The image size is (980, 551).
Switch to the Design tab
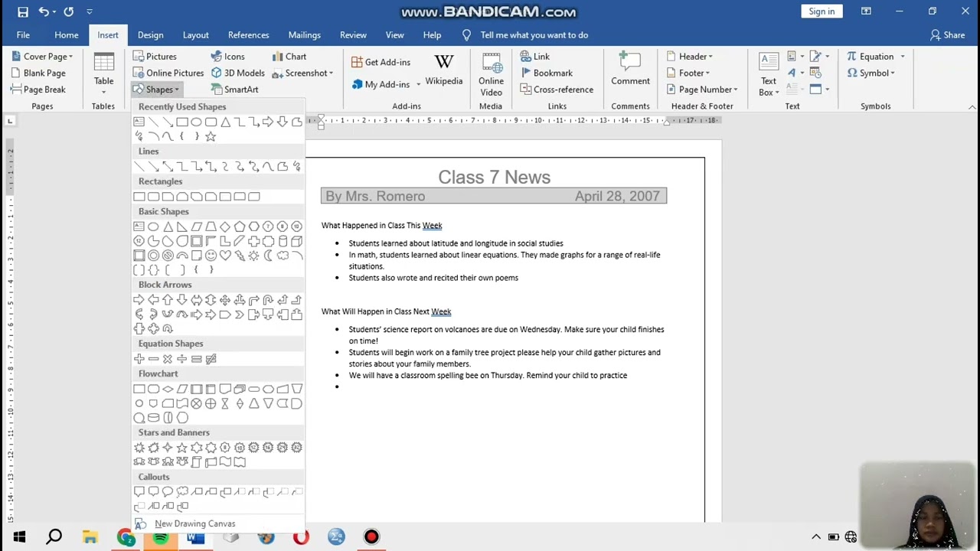point(150,34)
